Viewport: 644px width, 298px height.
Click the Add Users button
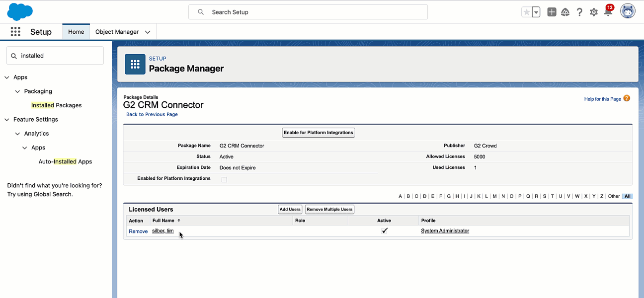pyautogui.click(x=290, y=210)
